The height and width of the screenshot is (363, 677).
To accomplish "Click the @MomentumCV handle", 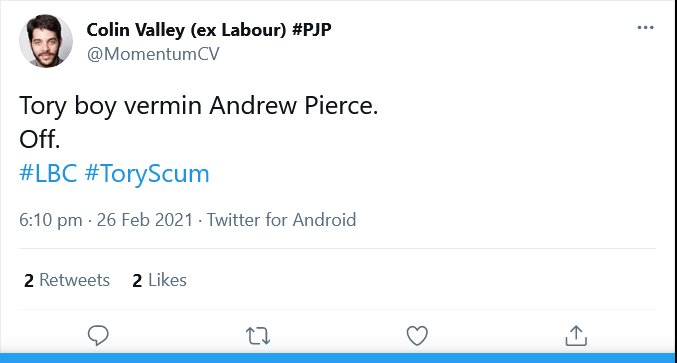I will pos(153,54).
